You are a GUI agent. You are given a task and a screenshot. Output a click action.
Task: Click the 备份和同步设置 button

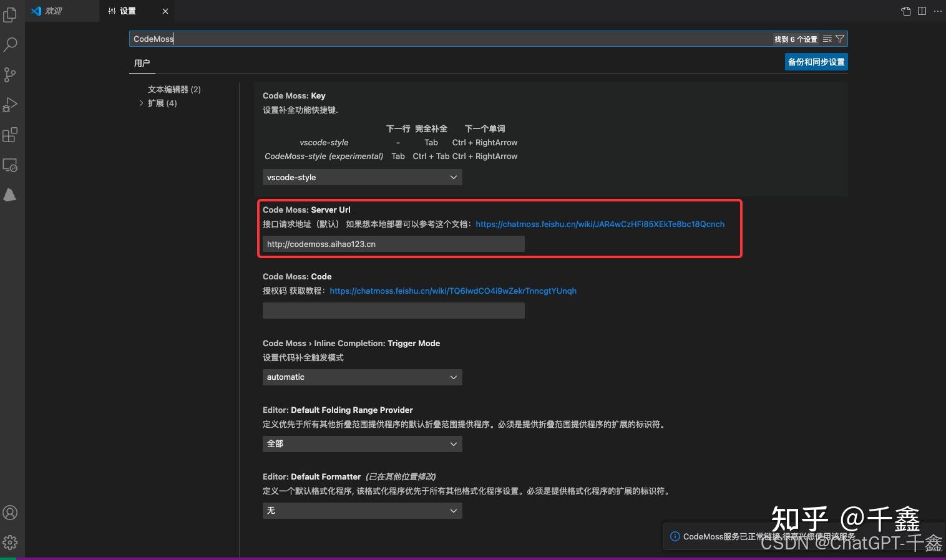(816, 62)
